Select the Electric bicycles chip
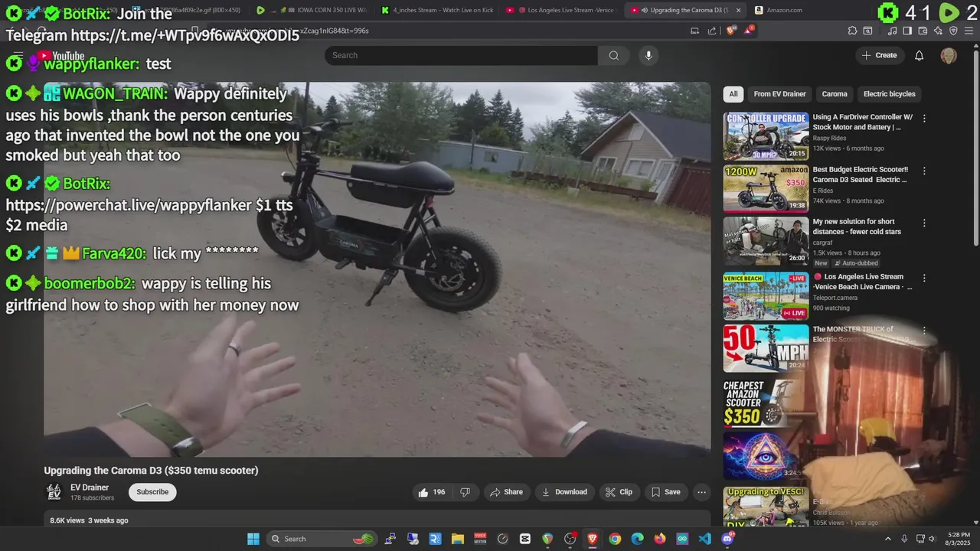 (890, 94)
